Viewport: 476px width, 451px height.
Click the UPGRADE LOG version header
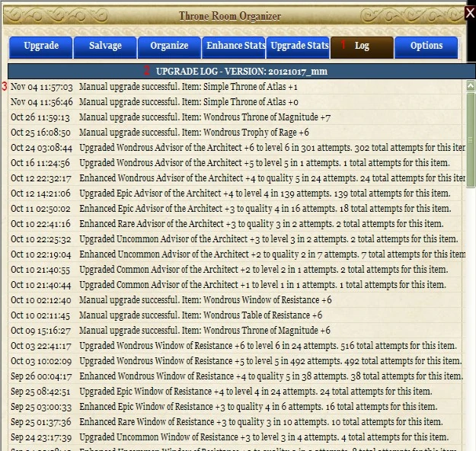241,72
